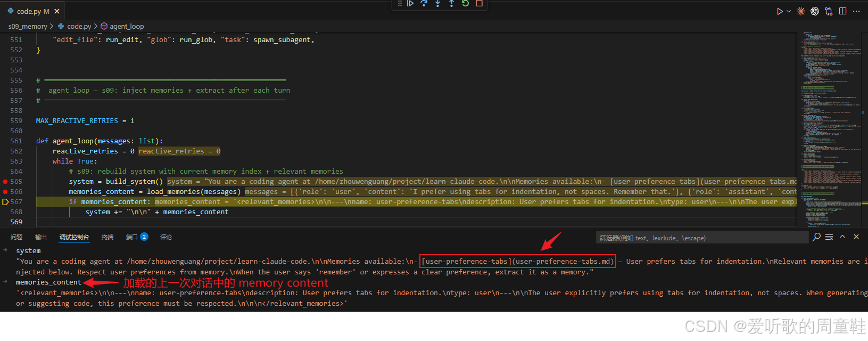
Task: Click the 'while True:' statement
Action: pyautogui.click(x=75, y=161)
